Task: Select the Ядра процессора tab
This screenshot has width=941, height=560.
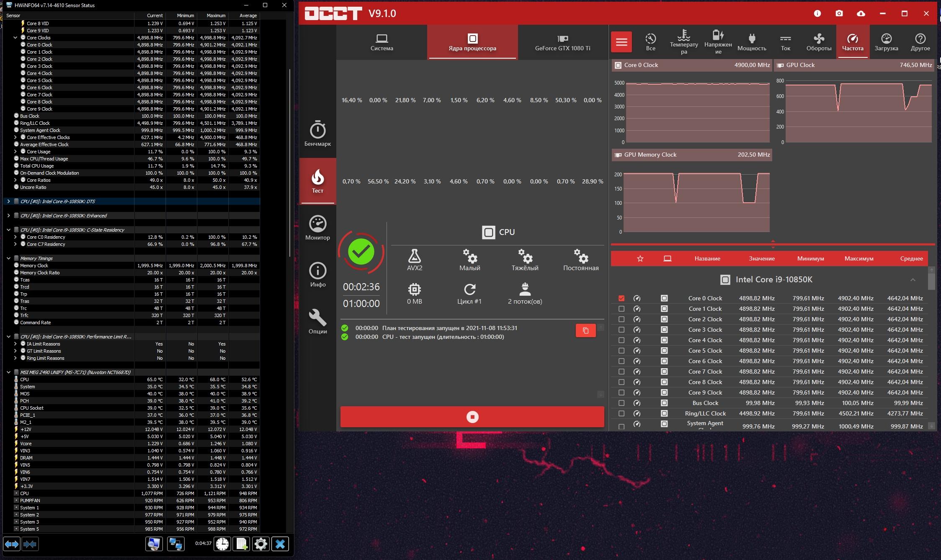Action: click(x=472, y=42)
